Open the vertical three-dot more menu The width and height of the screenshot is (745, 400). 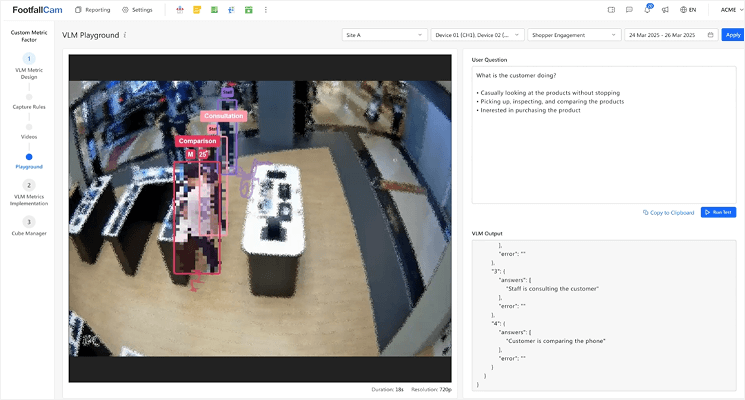266,10
